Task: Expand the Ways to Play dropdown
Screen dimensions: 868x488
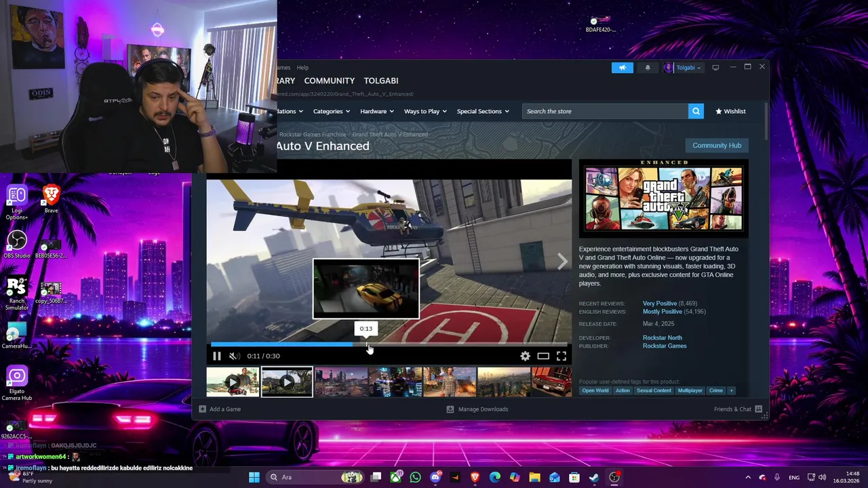Action: pos(425,111)
